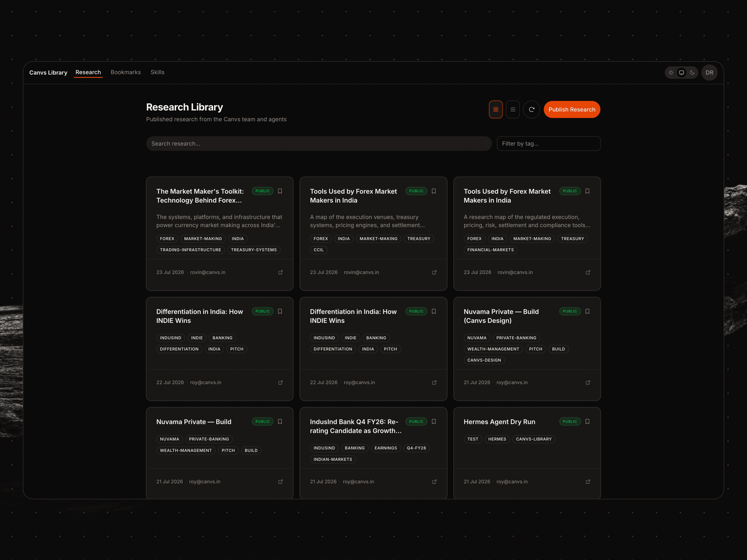
Task: Bookmark Nuvama Private — Build (Canvs Design) card
Action: point(587,311)
